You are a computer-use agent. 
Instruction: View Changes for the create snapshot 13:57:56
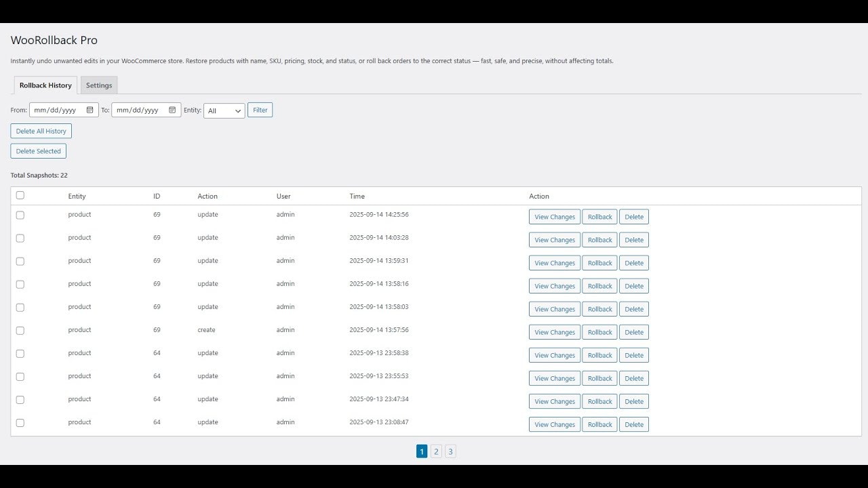point(555,332)
